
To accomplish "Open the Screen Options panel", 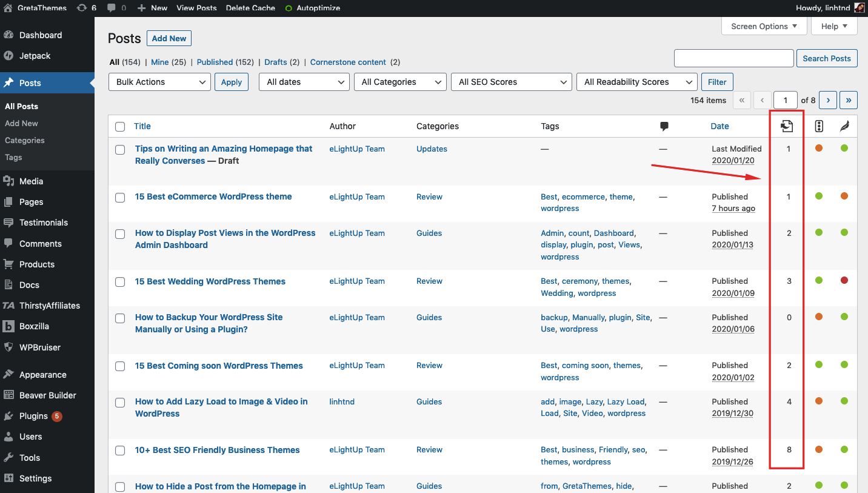I will (x=764, y=26).
